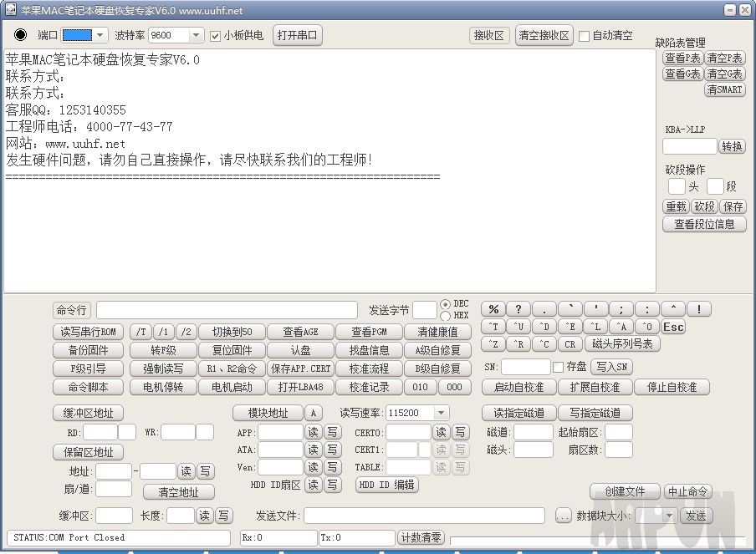Screen dimensions: 756x554
Task: Click the 读 button next to HDD ID扇区
Action: 314,484
